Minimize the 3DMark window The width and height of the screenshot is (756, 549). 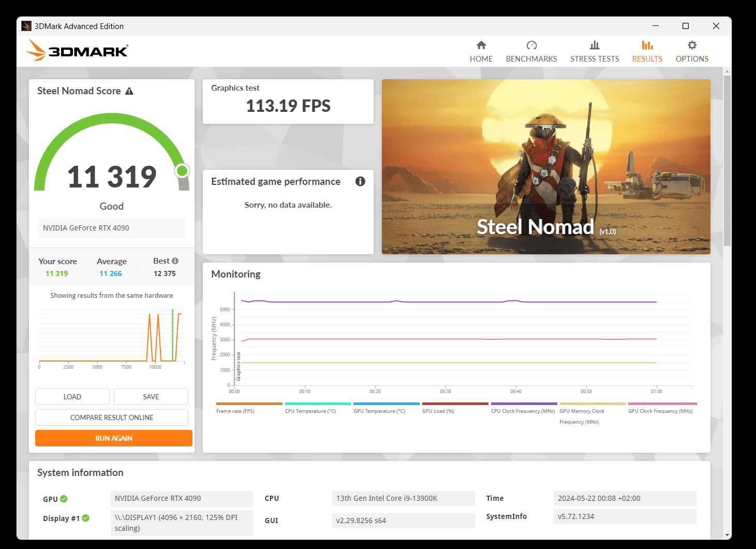pyautogui.click(x=656, y=26)
